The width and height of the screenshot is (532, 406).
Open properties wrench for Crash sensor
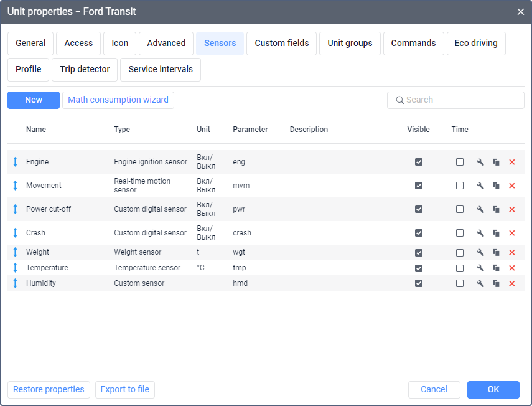(x=480, y=233)
